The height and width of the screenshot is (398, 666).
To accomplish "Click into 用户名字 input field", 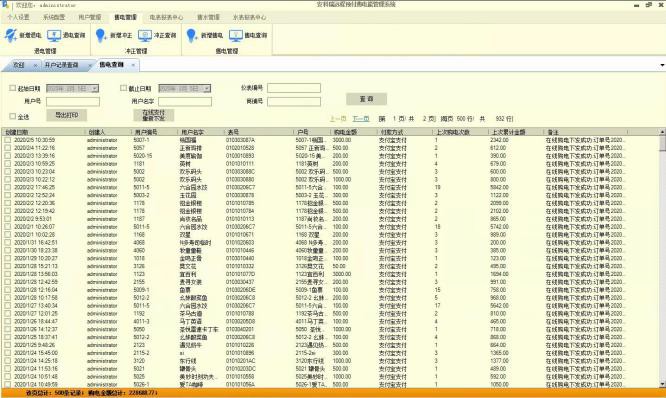I will click(185, 102).
